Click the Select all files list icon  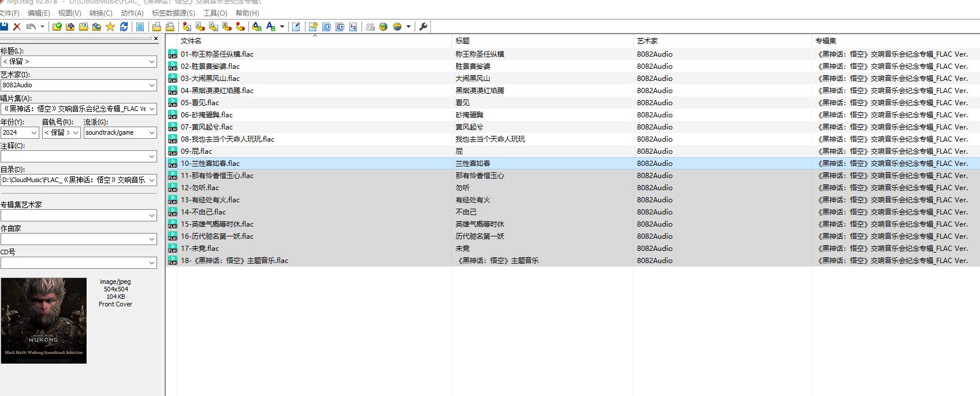pyautogui.click(x=140, y=27)
